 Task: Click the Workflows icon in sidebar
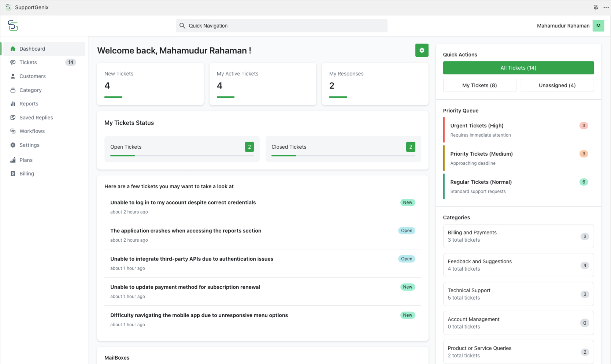(13, 131)
